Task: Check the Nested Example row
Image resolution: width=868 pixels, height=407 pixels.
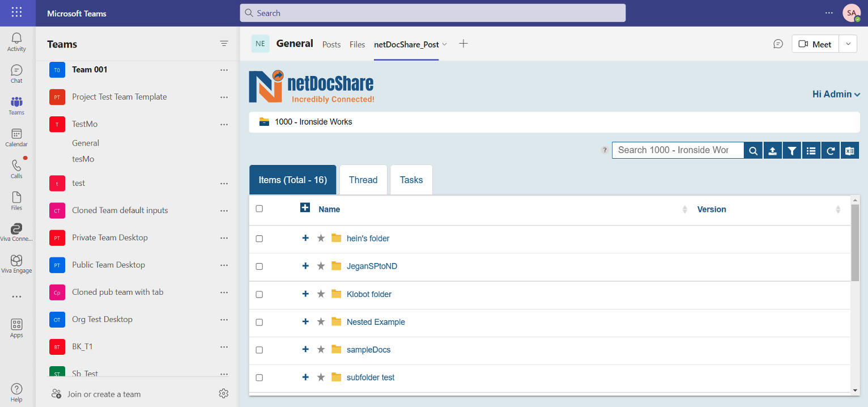Action: coord(259,322)
